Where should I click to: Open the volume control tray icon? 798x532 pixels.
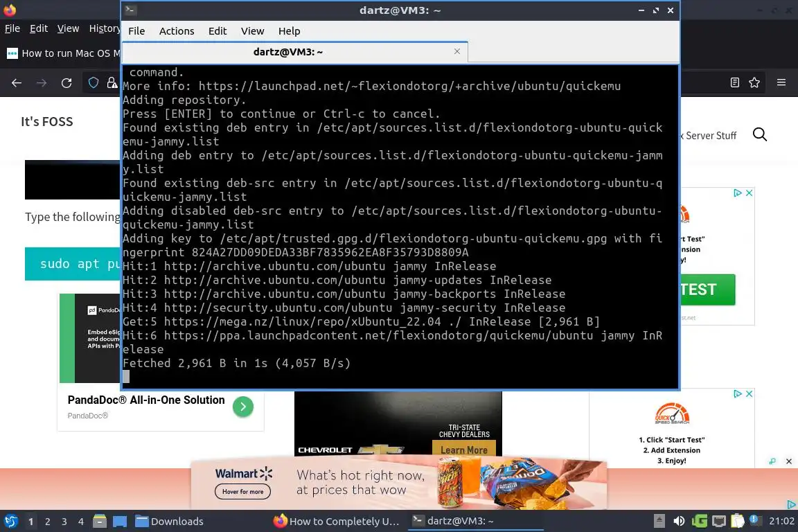coord(679,521)
